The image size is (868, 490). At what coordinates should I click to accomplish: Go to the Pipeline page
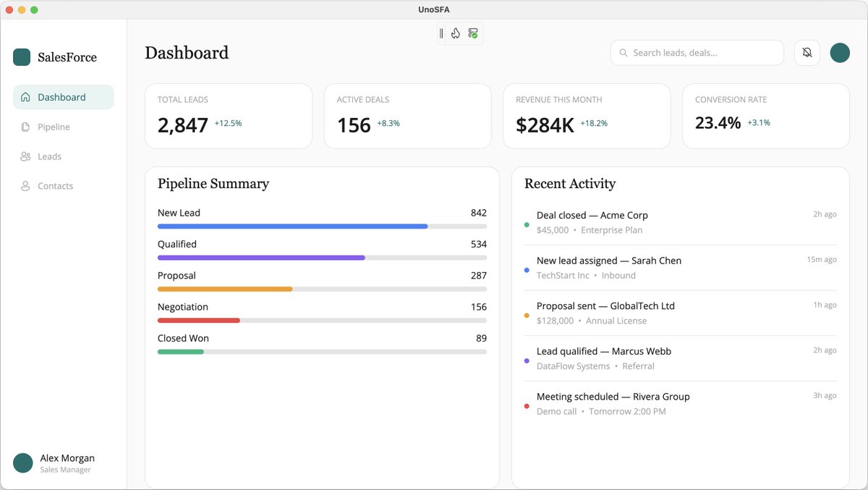tap(64, 127)
